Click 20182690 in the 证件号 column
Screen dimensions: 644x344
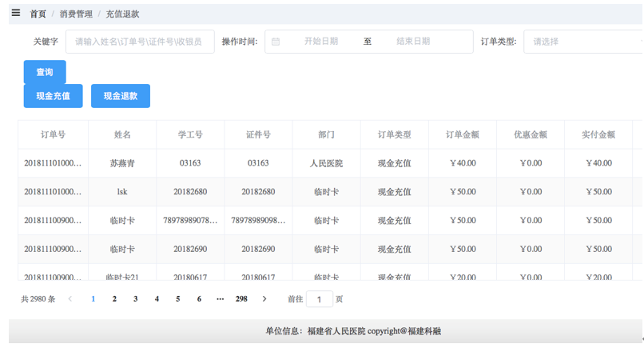(258, 249)
